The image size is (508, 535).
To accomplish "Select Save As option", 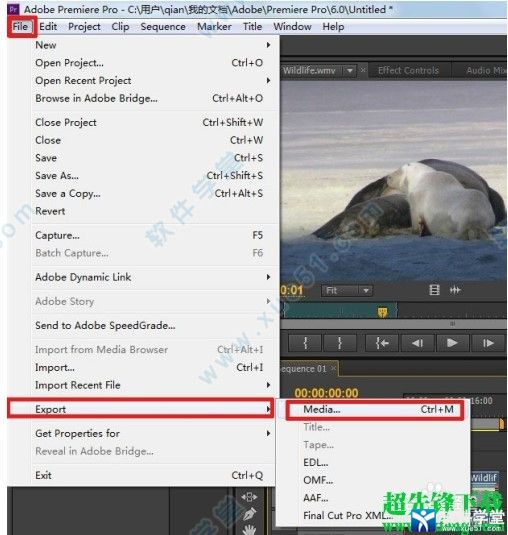I will [x=153, y=175].
